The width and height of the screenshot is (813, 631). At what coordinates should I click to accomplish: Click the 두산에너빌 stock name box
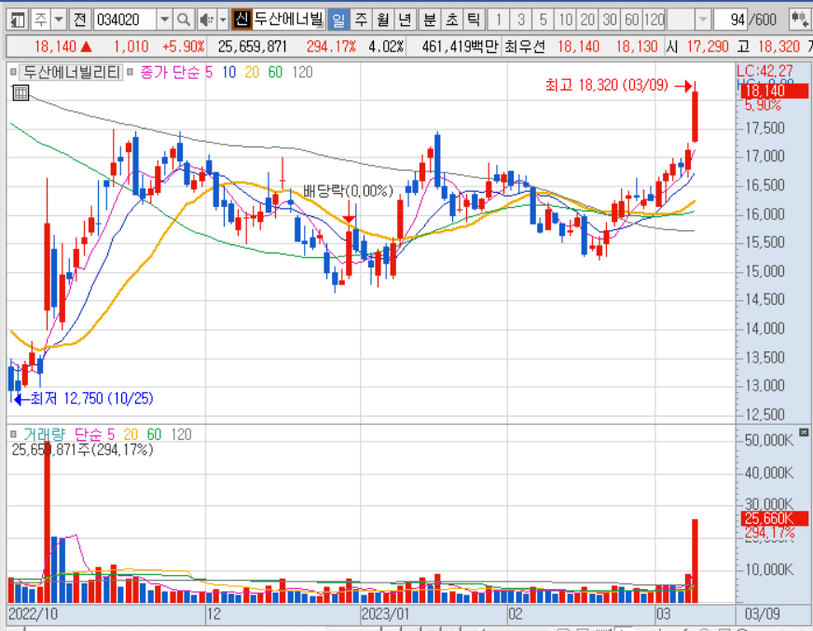(288, 20)
